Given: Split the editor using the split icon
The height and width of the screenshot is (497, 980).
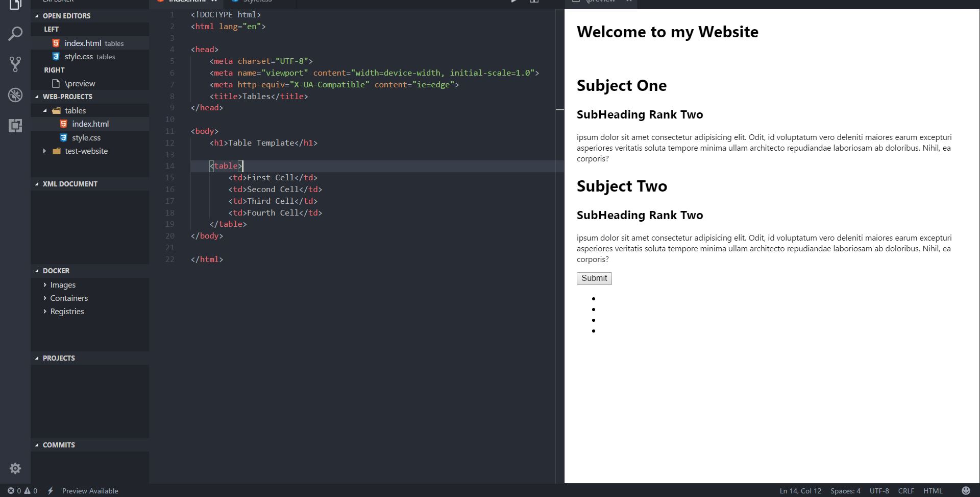Looking at the screenshot, I should click(534, 2).
